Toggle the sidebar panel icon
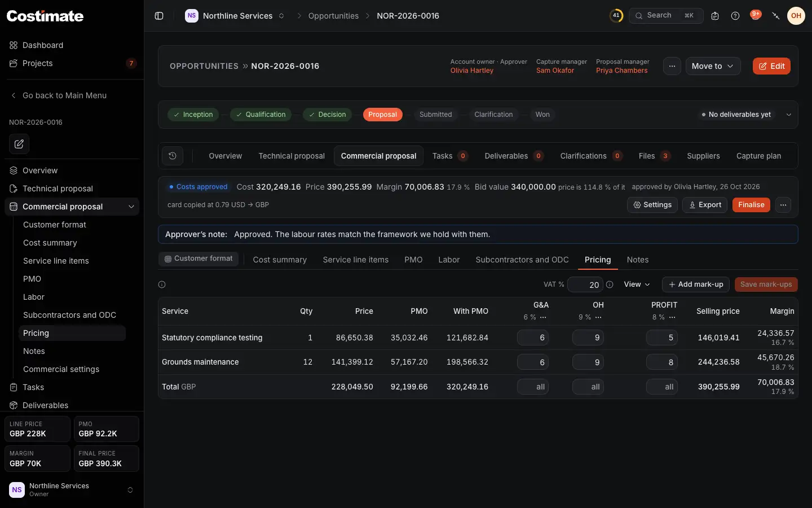Screen dimensions: 812x508 pyautogui.click(x=159, y=16)
